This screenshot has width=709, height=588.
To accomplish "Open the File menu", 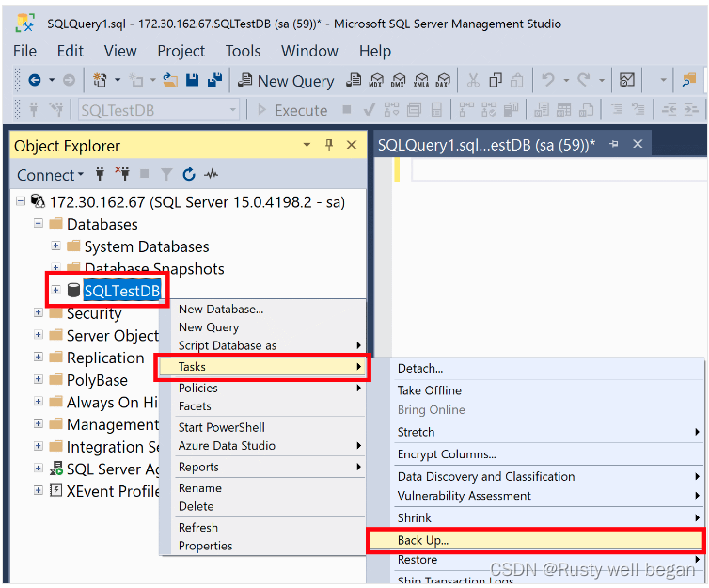I will [x=24, y=51].
